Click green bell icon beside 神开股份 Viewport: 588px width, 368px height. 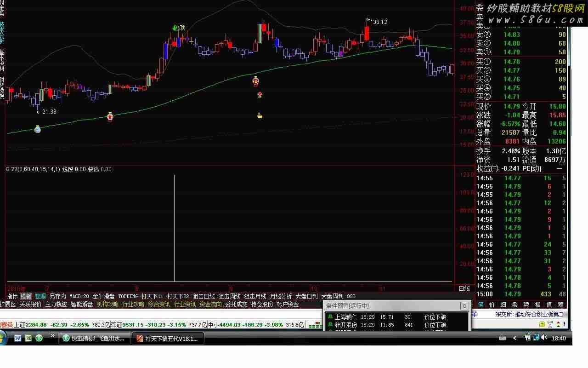coord(330,325)
